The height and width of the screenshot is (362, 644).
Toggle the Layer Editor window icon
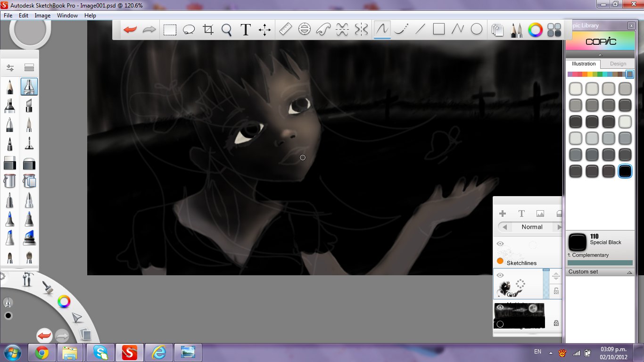(x=497, y=30)
